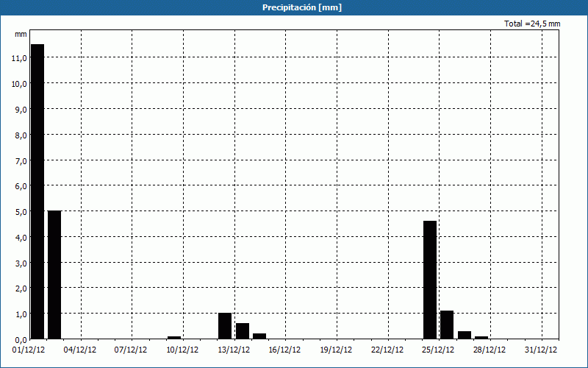Select the 04/12/12 date label
The width and height of the screenshot is (588, 368).
pos(80,350)
